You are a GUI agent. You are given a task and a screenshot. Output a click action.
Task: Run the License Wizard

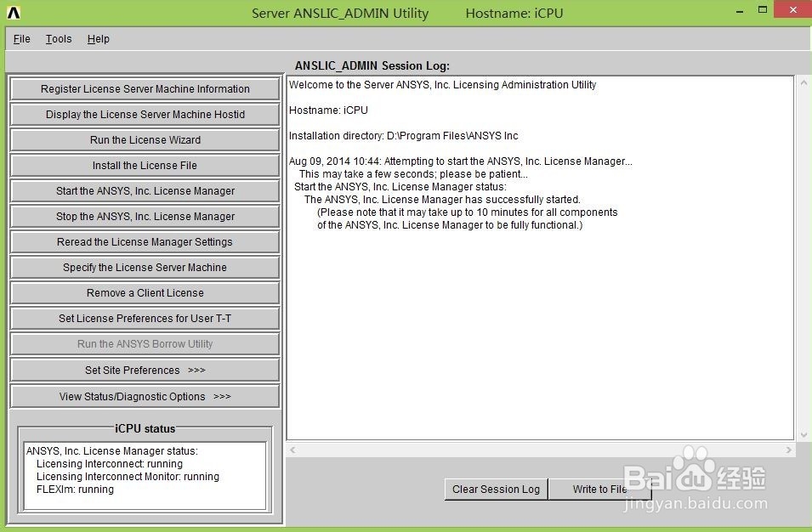(x=144, y=139)
